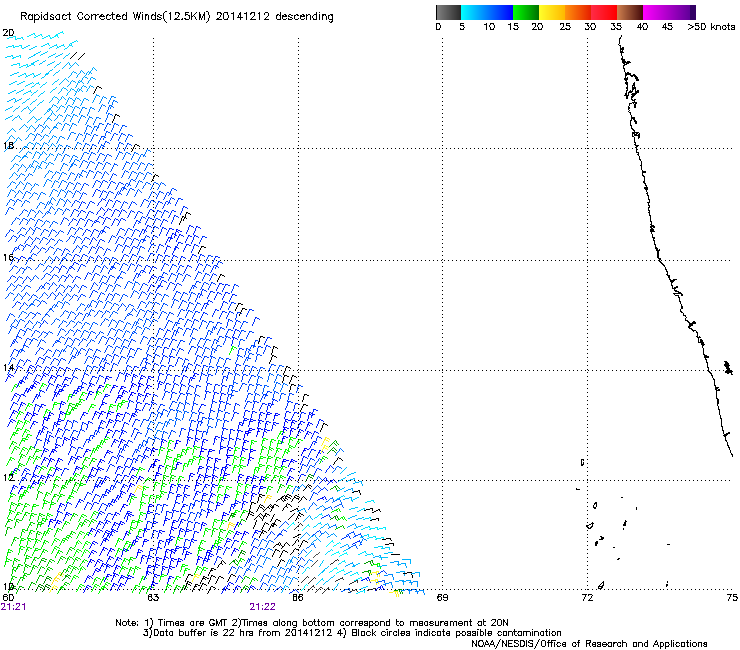Screen dimensions: 740x650
Task: Pick the magenta 40-45 knots legend swatch
Action: point(656,12)
